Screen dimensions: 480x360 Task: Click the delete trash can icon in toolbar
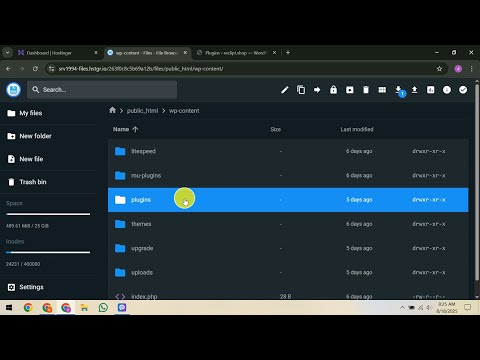coord(366,90)
